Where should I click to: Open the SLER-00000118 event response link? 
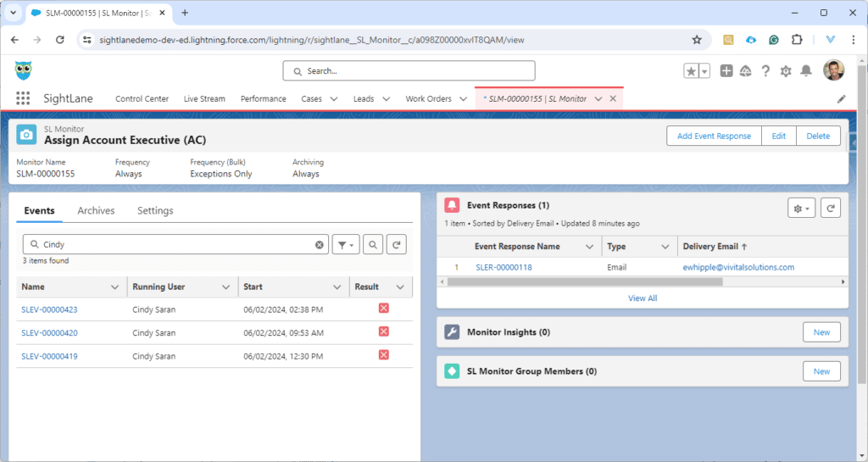[x=504, y=267]
